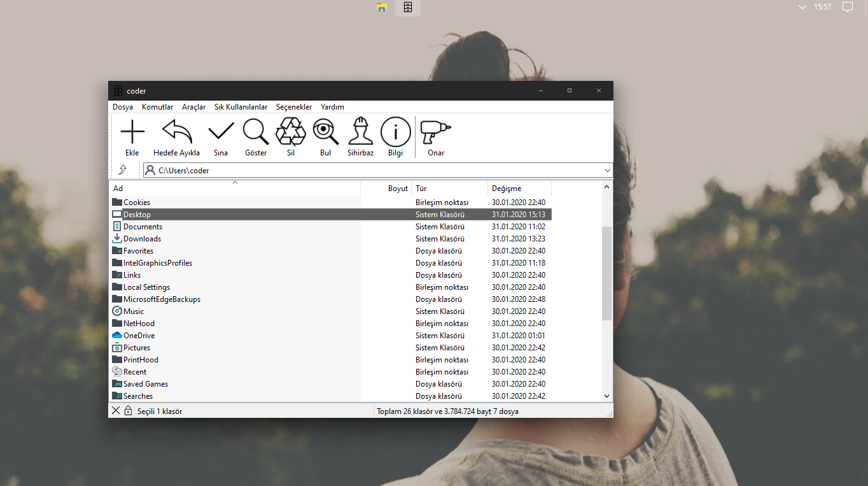Screen dimensions: 868x486
Task: Open the Seçenekler menu
Action: (x=294, y=107)
